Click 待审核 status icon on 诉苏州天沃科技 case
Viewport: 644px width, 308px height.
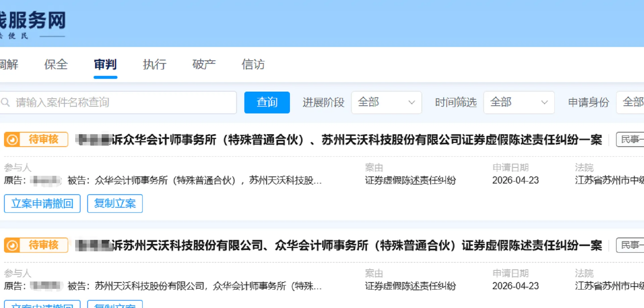[x=12, y=246]
